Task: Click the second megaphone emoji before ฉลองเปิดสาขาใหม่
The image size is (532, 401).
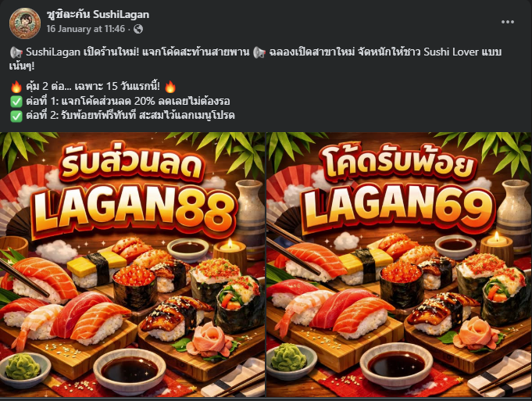Action: 259,52
